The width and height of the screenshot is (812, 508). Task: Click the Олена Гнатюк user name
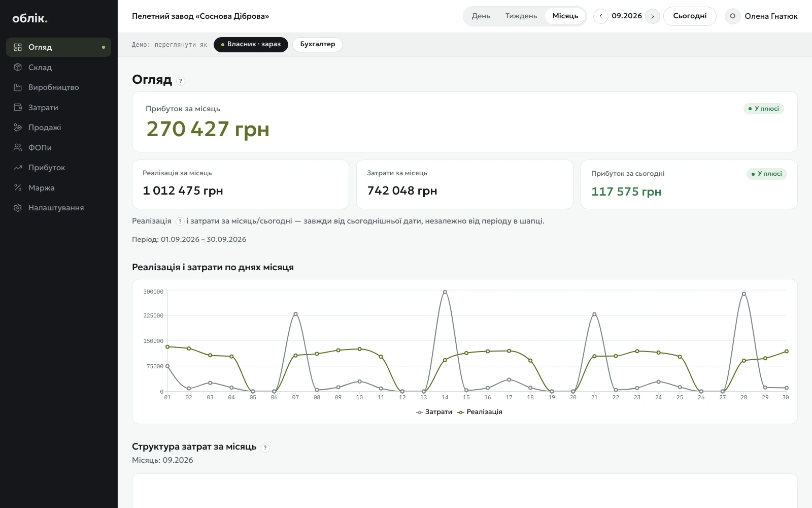click(x=771, y=16)
